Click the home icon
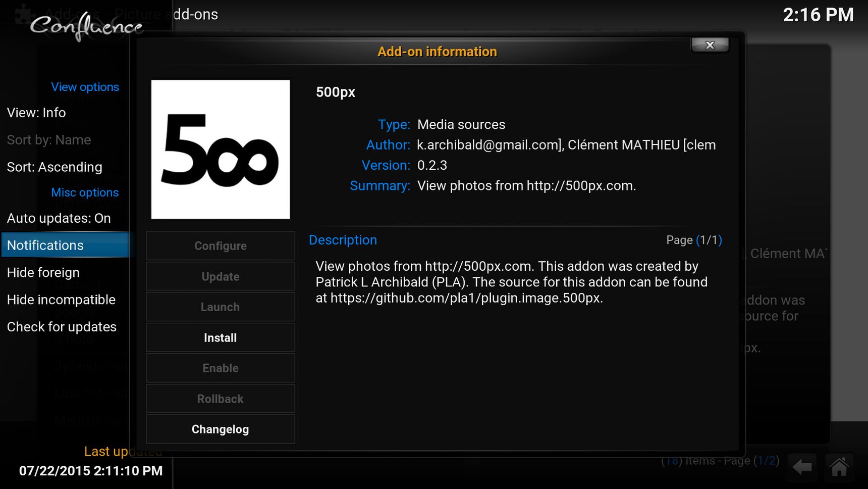Image resolution: width=868 pixels, height=489 pixels. (839, 467)
